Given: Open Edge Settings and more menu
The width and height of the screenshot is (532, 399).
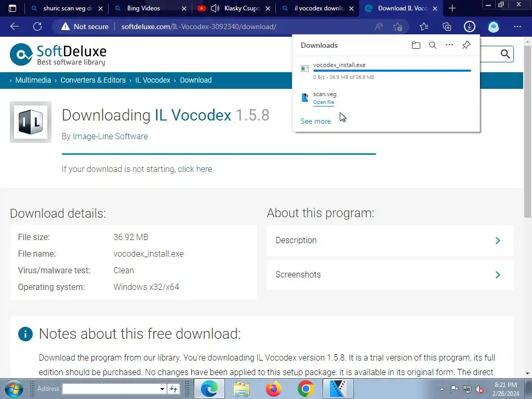Looking at the screenshot, I should coord(517,26).
